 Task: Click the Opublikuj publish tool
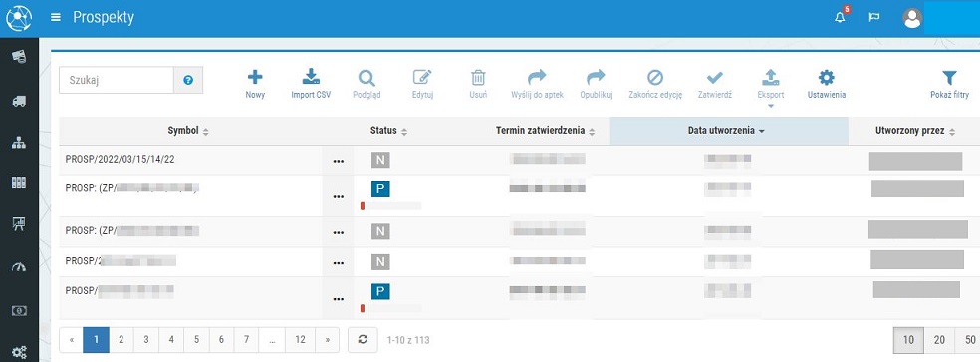[596, 85]
